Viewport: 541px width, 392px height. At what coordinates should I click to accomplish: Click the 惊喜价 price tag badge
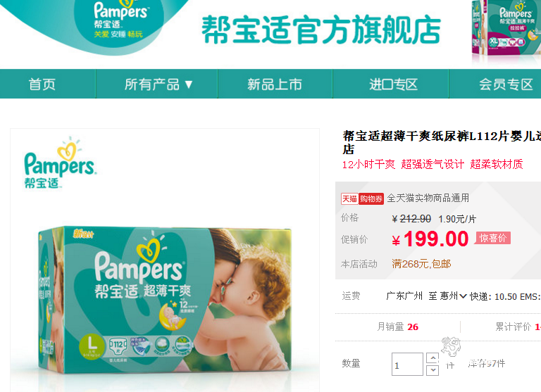tap(493, 238)
